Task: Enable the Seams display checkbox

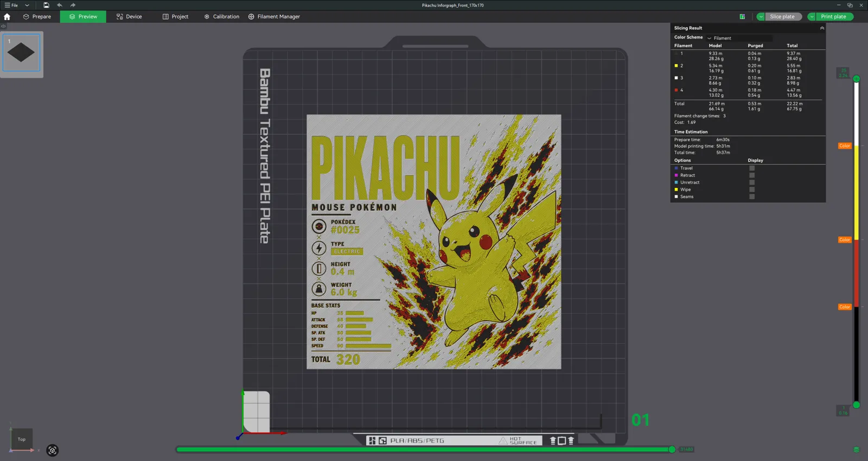Action: (x=752, y=197)
